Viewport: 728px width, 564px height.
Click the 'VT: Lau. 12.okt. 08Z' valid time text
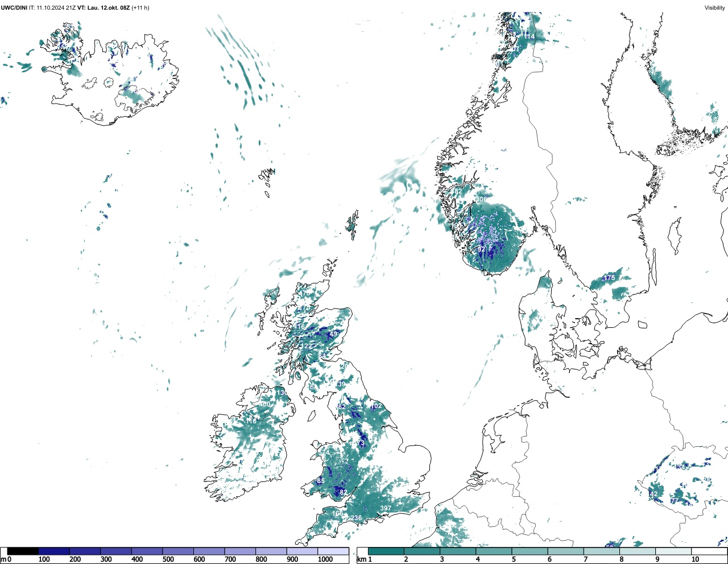click(x=104, y=8)
